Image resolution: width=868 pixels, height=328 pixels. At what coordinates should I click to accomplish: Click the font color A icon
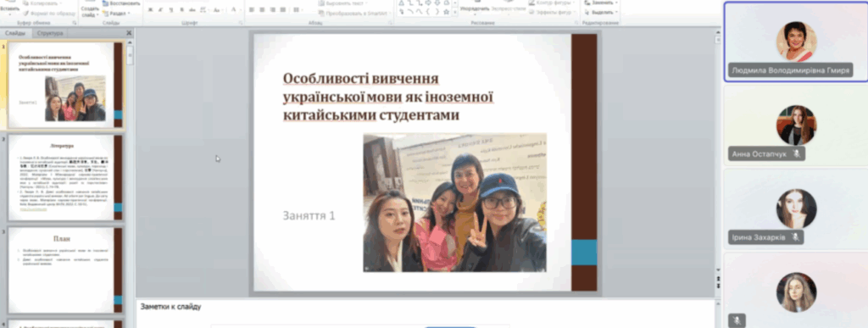tap(233, 10)
